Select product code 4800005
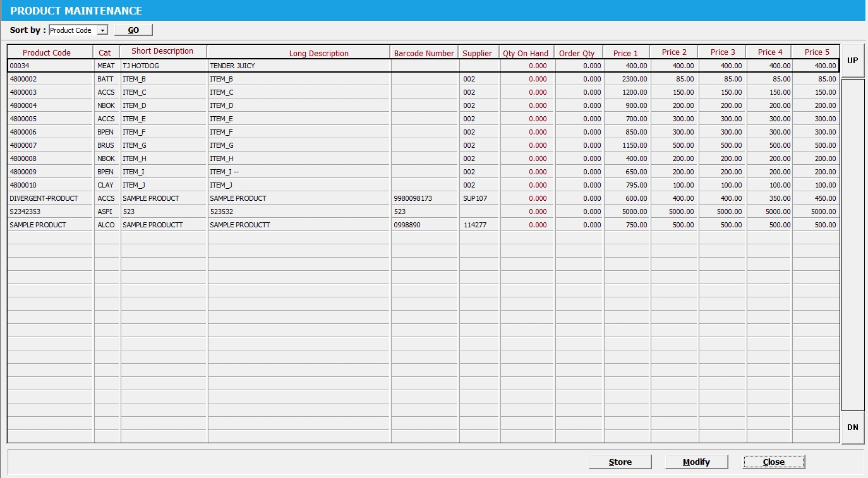This screenshot has height=478, width=868. pos(51,119)
